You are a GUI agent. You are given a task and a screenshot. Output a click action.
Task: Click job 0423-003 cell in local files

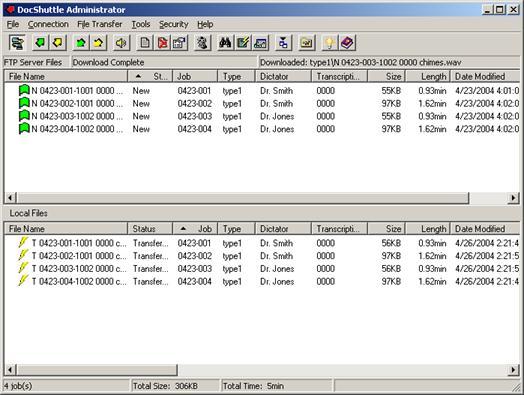[194, 268]
